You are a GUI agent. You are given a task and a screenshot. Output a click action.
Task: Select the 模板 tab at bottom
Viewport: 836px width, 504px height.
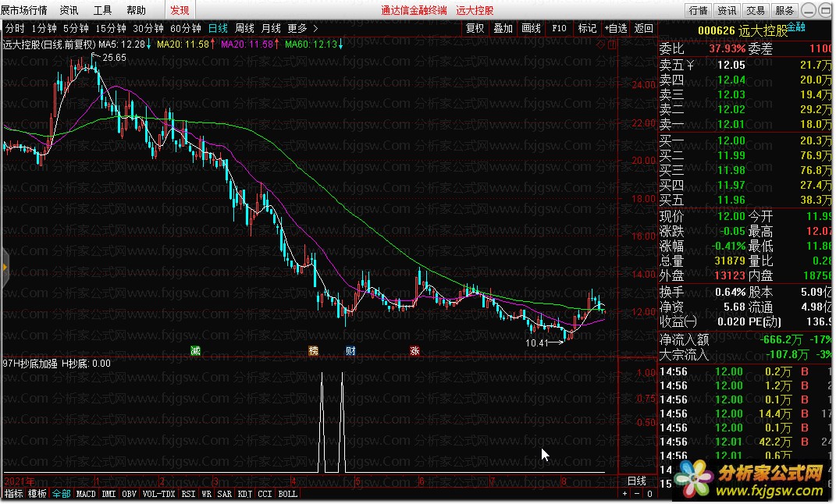[x=37, y=494]
